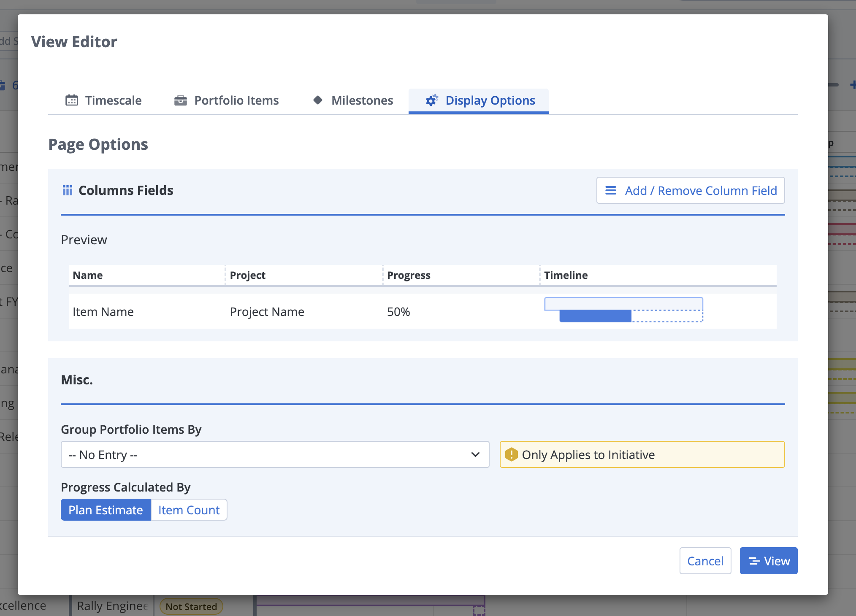Click the diamond icon next to Milestones

pos(318,100)
